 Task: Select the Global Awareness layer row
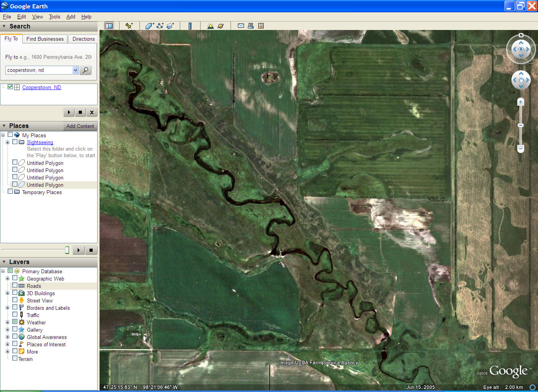[x=46, y=337]
